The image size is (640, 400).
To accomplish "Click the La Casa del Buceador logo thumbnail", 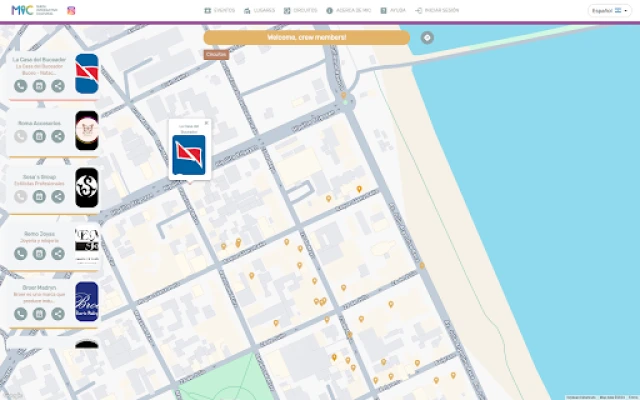I will (87, 74).
